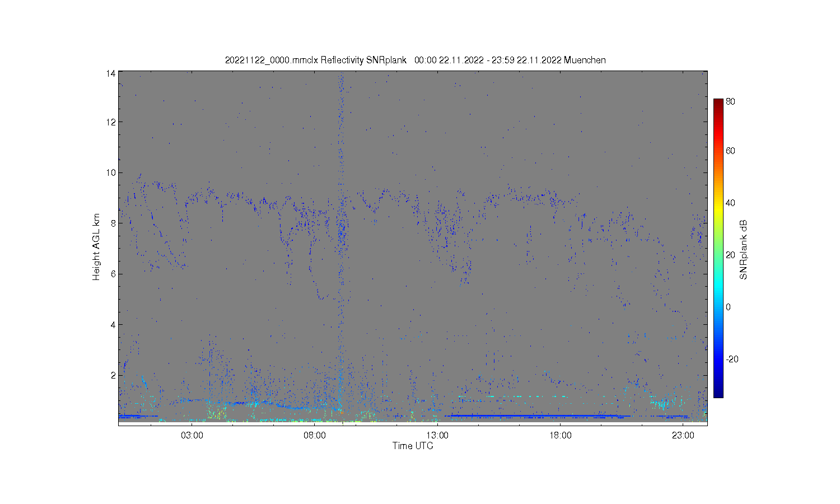This screenshot has height=504, width=840.
Task: Click the 80 value on the colorbar
Action: (x=731, y=101)
